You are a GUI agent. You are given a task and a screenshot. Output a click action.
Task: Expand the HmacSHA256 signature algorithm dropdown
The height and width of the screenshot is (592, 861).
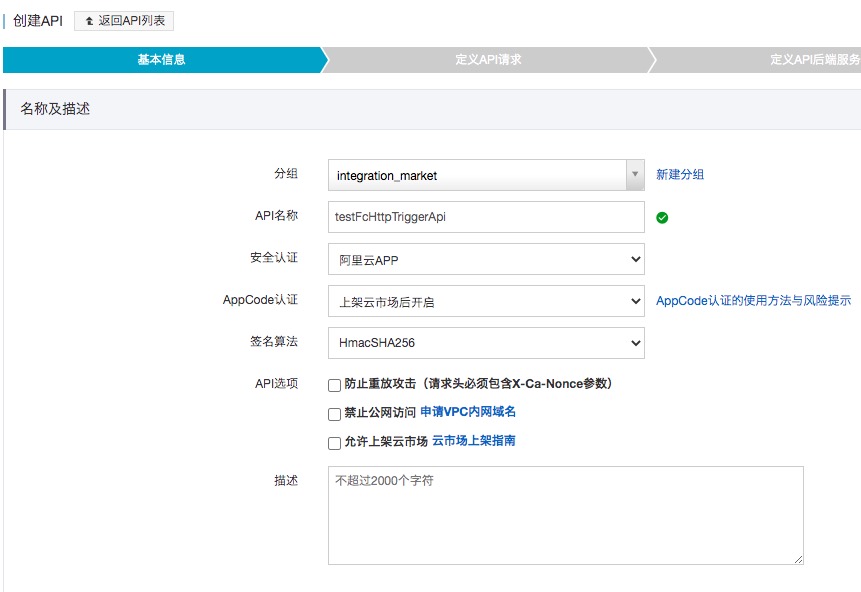coord(486,343)
